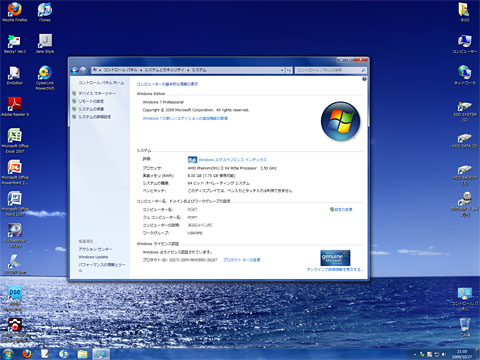
Task: Open the notepad taskbar icon beside Firefox
Action: point(45,354)
